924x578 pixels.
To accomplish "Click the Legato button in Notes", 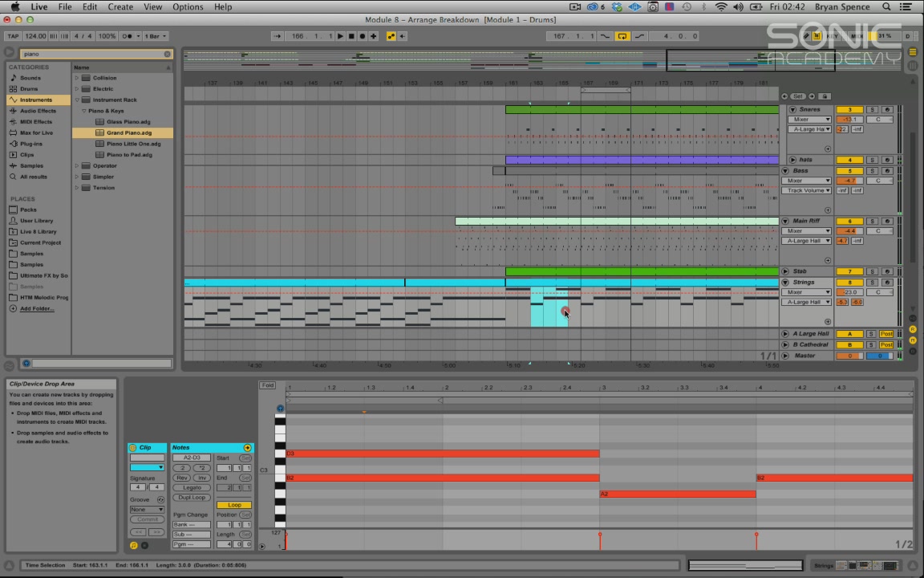I will (x=192, y=487).
